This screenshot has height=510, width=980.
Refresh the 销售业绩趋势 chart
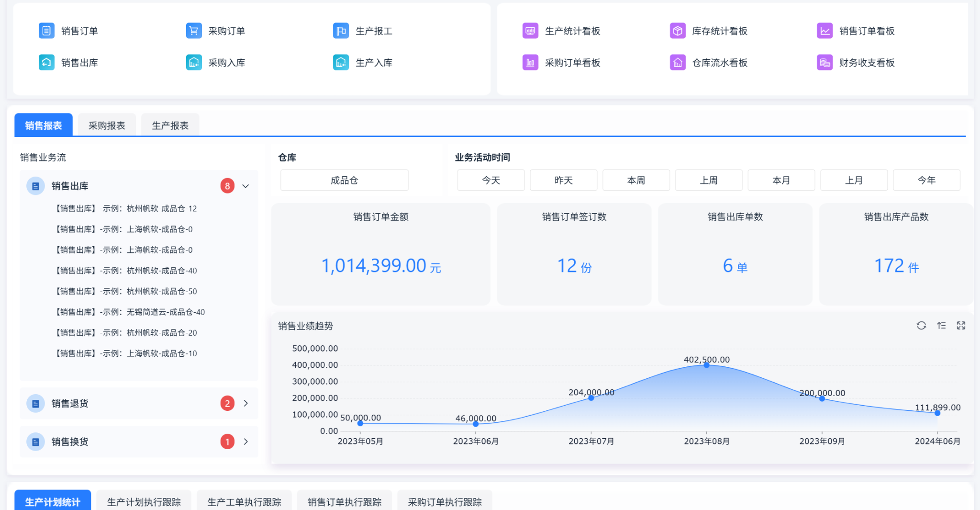click(921, 326)
